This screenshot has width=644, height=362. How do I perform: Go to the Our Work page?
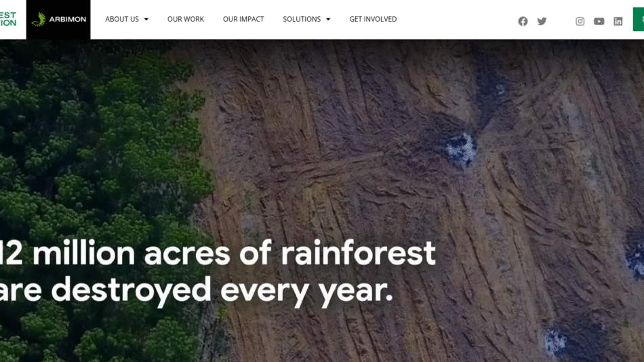186,19
